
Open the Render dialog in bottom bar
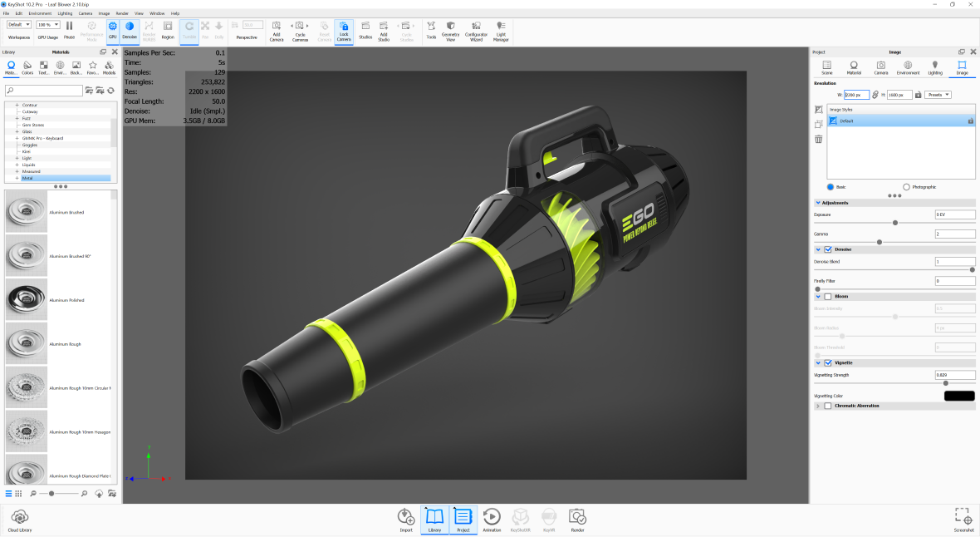pyautogui.click(x=577, y=520)
